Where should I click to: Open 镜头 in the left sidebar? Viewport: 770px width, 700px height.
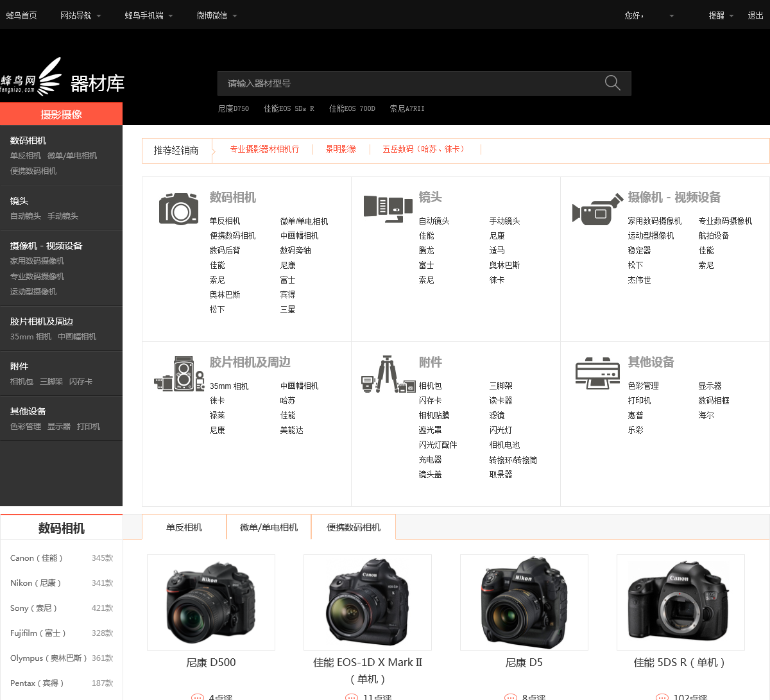(19, 201)
